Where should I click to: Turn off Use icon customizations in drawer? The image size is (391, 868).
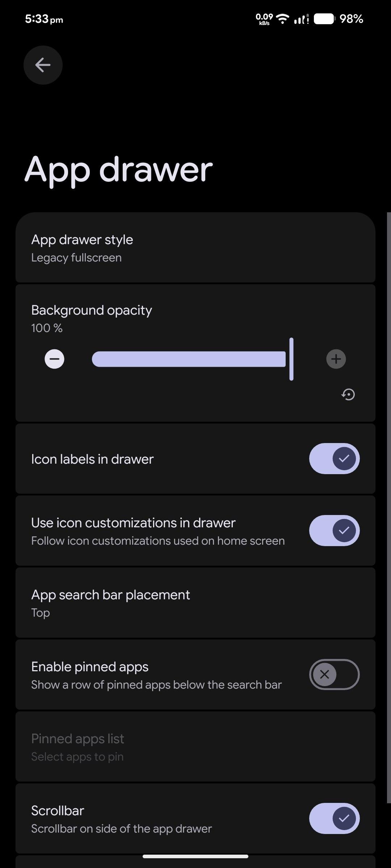coord(334,531)
